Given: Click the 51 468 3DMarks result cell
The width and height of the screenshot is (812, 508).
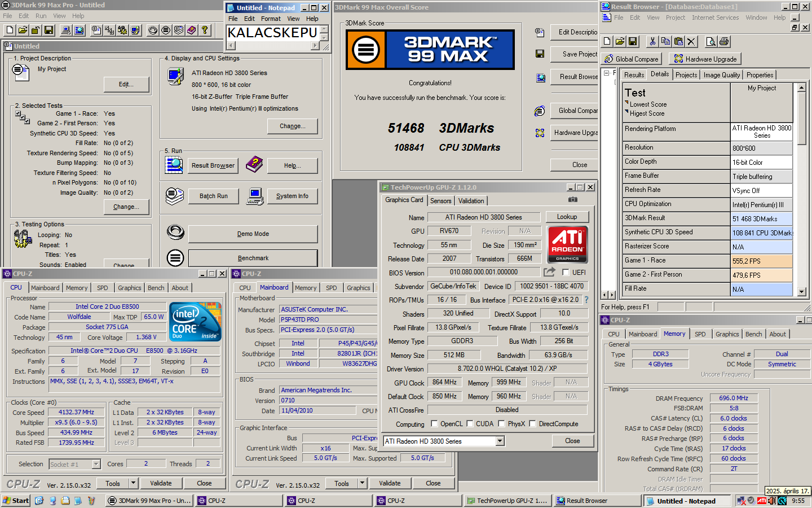Looking at the screenshot, I should (x=761, y=219).
